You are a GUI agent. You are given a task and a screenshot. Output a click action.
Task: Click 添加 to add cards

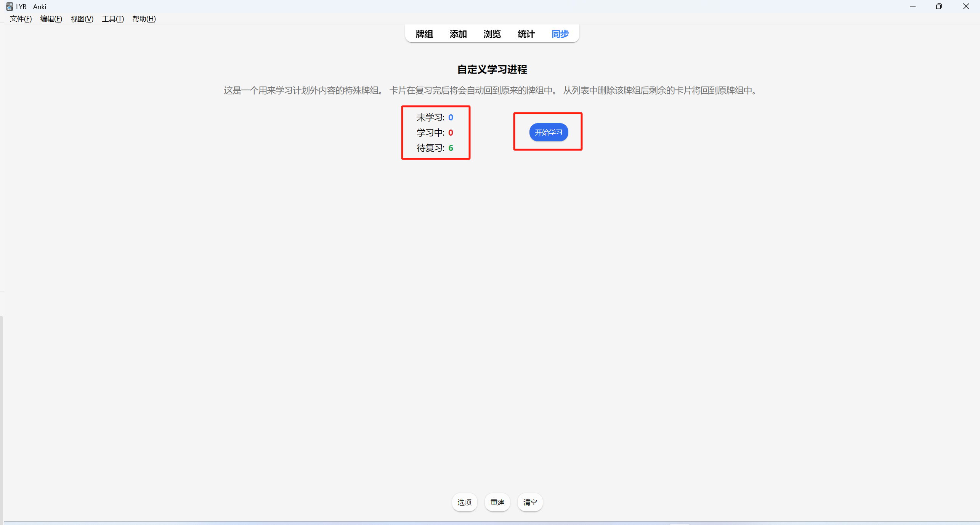458,34
